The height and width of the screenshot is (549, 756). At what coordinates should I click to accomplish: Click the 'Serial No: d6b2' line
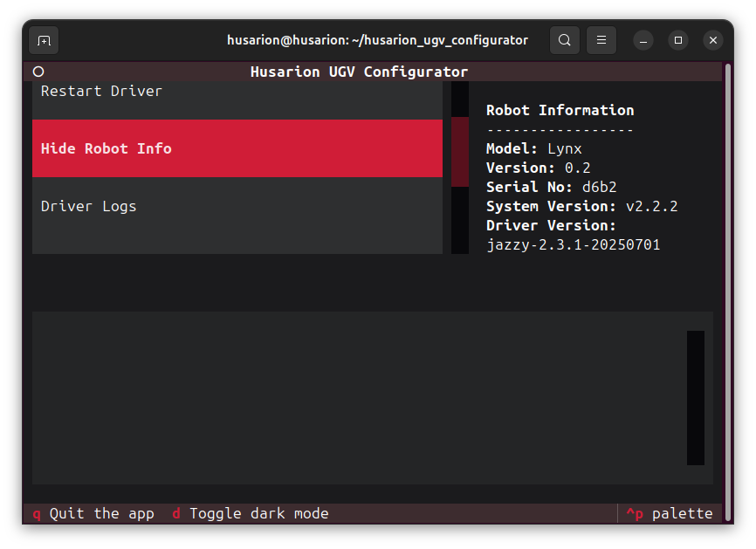click(x=551, y=187)
